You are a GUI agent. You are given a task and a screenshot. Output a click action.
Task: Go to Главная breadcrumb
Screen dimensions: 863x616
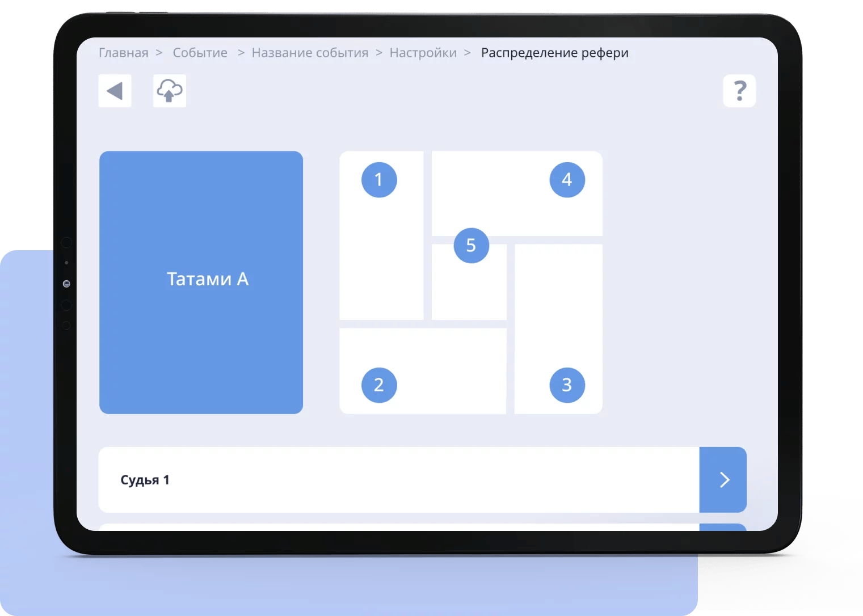124,53
